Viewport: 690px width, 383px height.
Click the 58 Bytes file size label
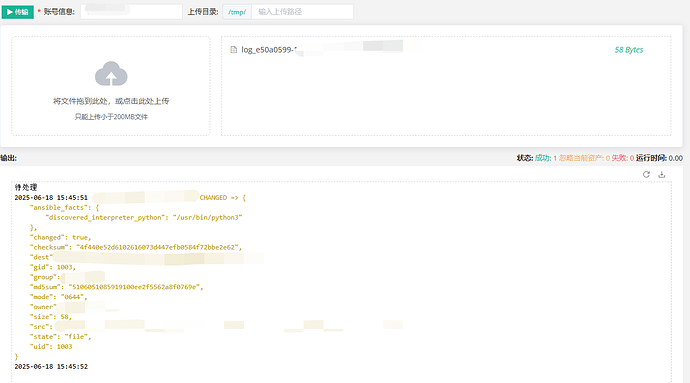[629, 50]
